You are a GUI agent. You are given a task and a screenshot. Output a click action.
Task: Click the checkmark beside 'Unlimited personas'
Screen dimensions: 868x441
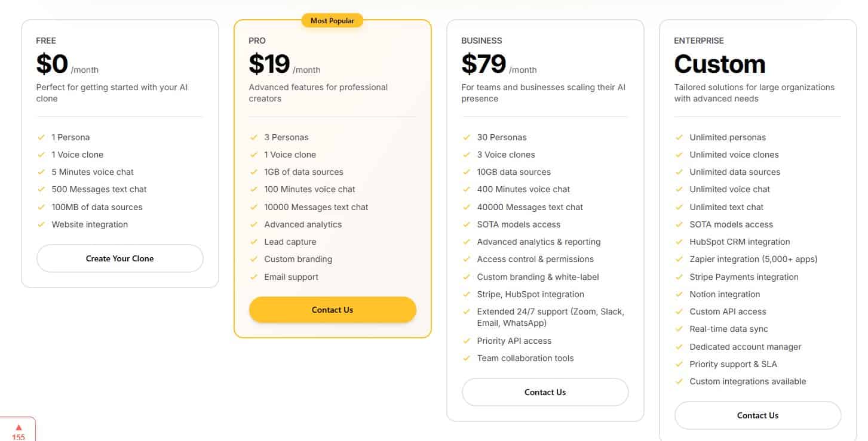point(680,137)
